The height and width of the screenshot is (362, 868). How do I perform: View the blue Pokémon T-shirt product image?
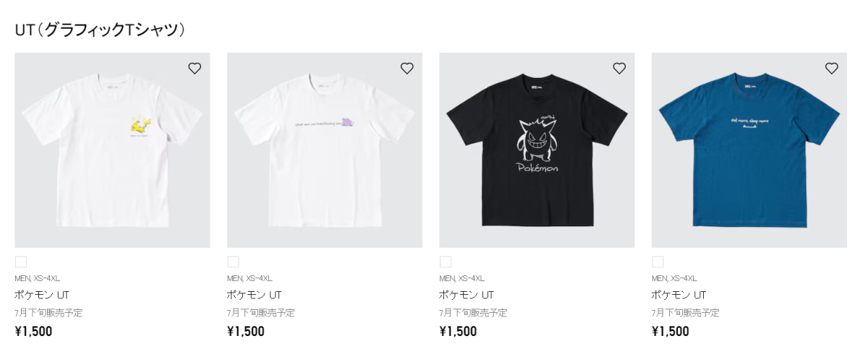coord(749,150)
